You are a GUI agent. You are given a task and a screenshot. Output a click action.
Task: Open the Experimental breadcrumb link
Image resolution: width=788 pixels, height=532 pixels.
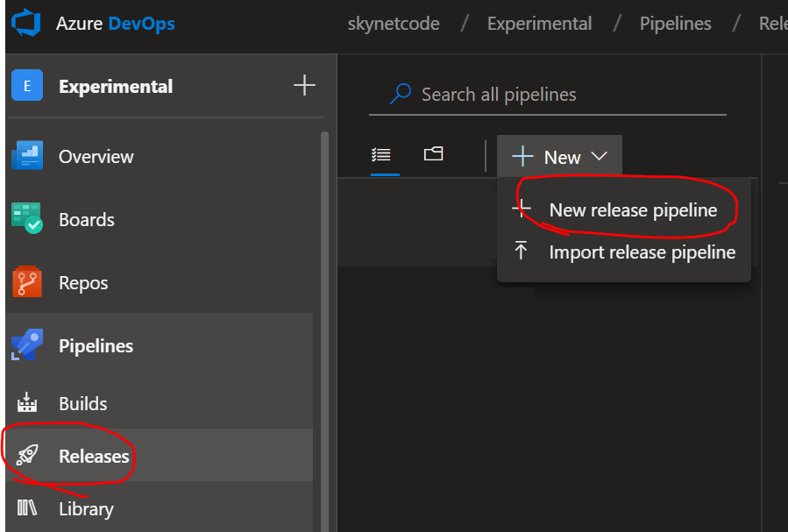click(539, 24)
